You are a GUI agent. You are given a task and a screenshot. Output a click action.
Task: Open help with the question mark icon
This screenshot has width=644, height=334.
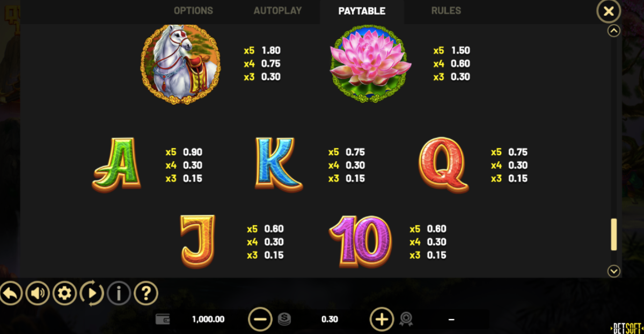point(146,293)
